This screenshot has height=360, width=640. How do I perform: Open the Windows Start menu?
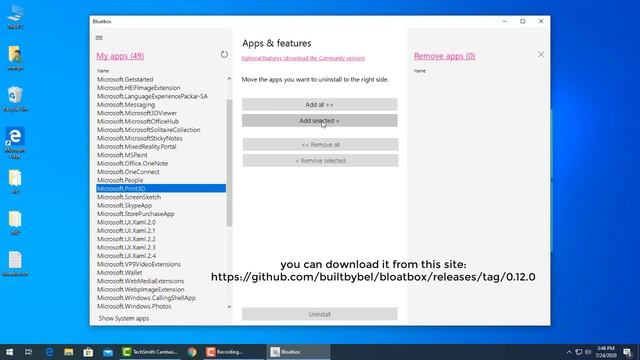pos(9,352)
